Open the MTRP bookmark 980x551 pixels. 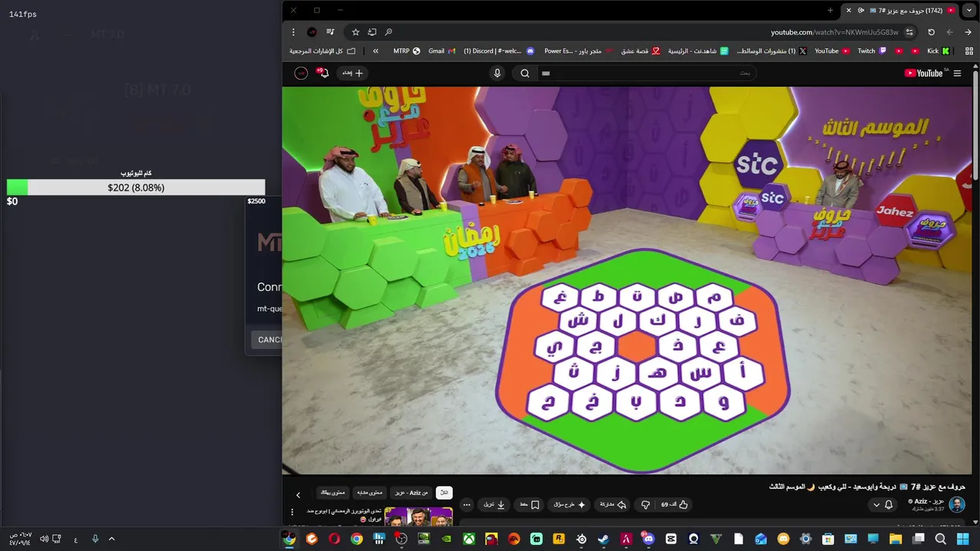(x=407, y=51)
